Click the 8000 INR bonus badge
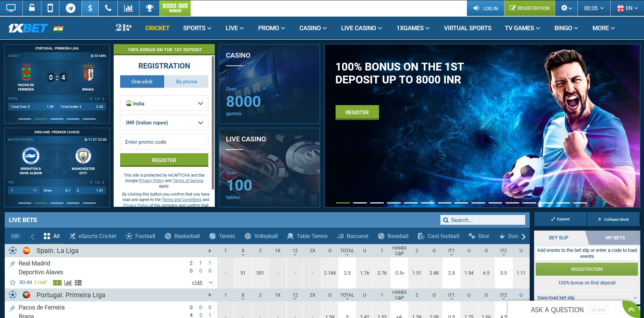 point(175,8)
